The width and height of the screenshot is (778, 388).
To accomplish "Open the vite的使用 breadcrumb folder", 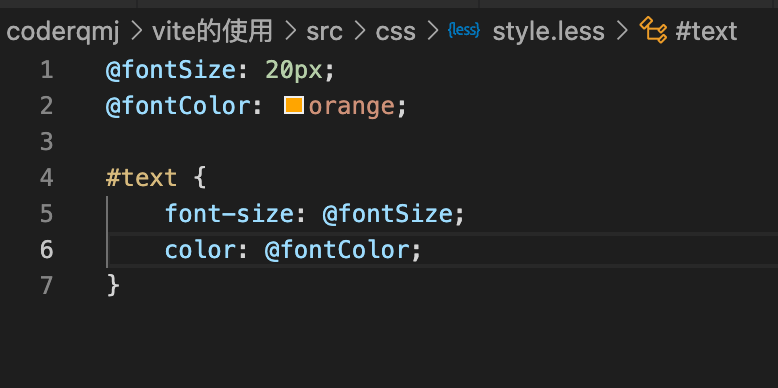I will [212, 32].
